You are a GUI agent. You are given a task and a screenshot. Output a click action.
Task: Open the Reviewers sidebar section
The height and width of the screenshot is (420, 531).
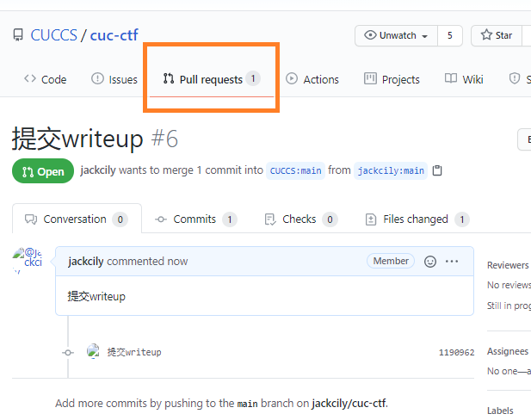508,265
